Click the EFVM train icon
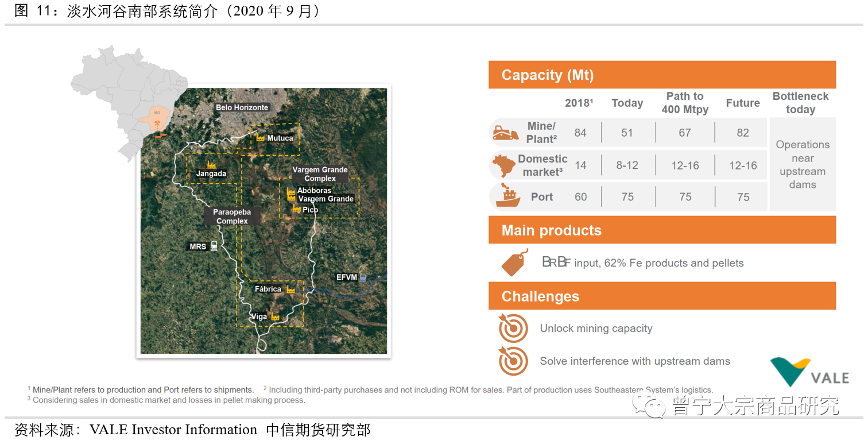This screenshot has width=868, height=444. pyautogui.click(x=363, y=277)
